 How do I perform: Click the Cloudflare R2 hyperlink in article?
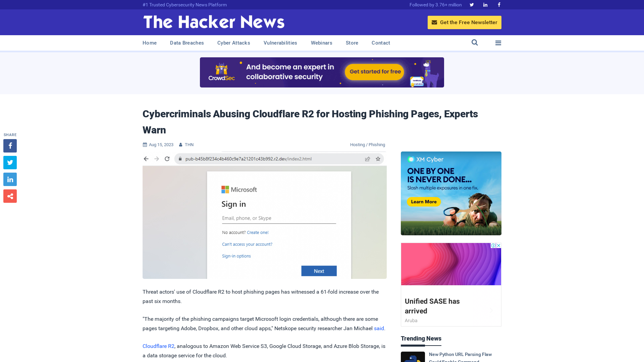[158, 346]
